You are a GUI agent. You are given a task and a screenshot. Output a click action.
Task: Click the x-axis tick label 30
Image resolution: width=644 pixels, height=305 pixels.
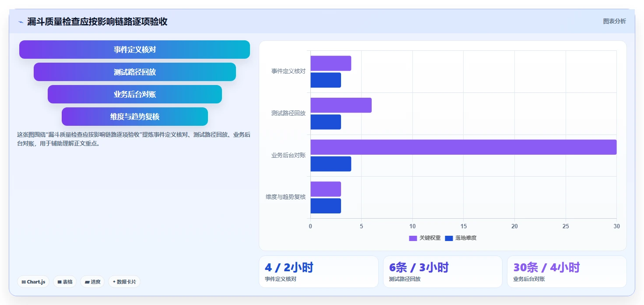[x=616, y=226]
